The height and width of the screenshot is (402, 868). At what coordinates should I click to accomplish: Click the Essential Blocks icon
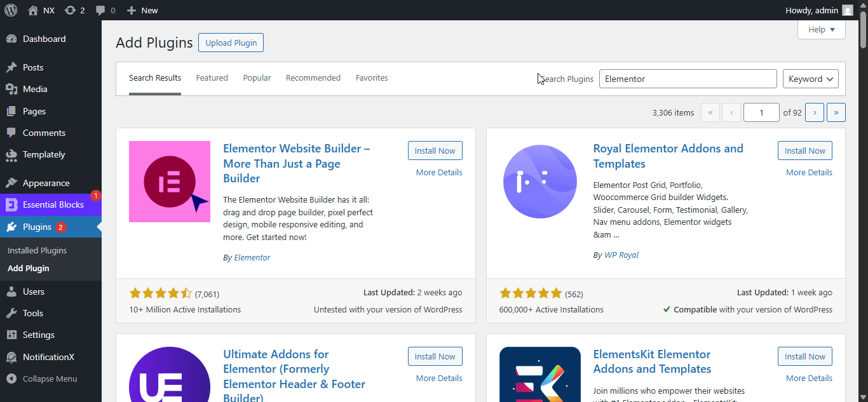(11, 204)
